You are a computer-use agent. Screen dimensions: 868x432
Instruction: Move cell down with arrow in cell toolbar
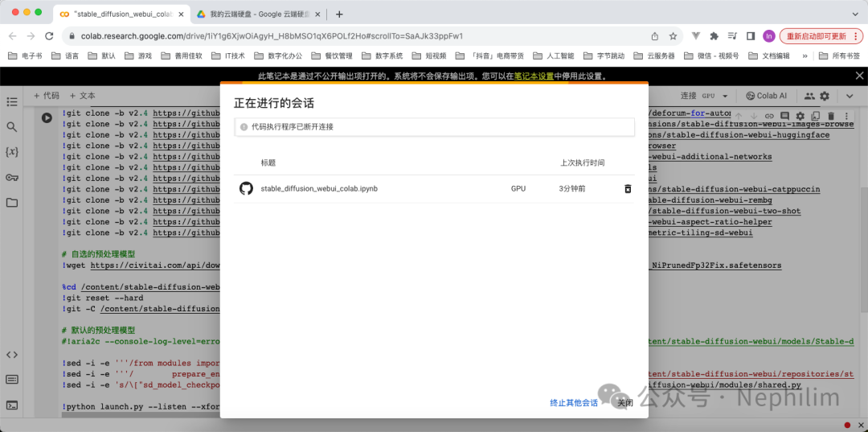[x=753, y=116]
